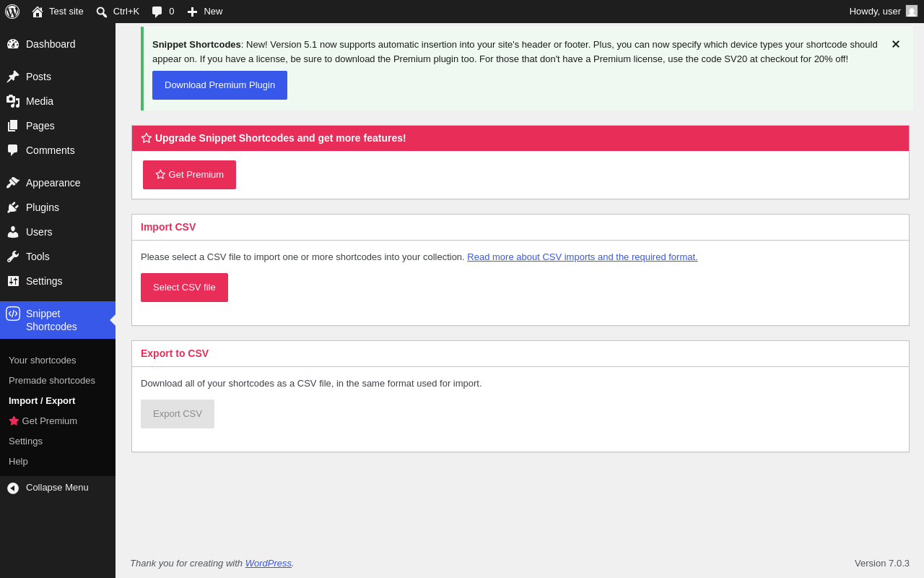Click the plus icon beside New
Viewport: 924px width, 578px height.
[192, 12]
